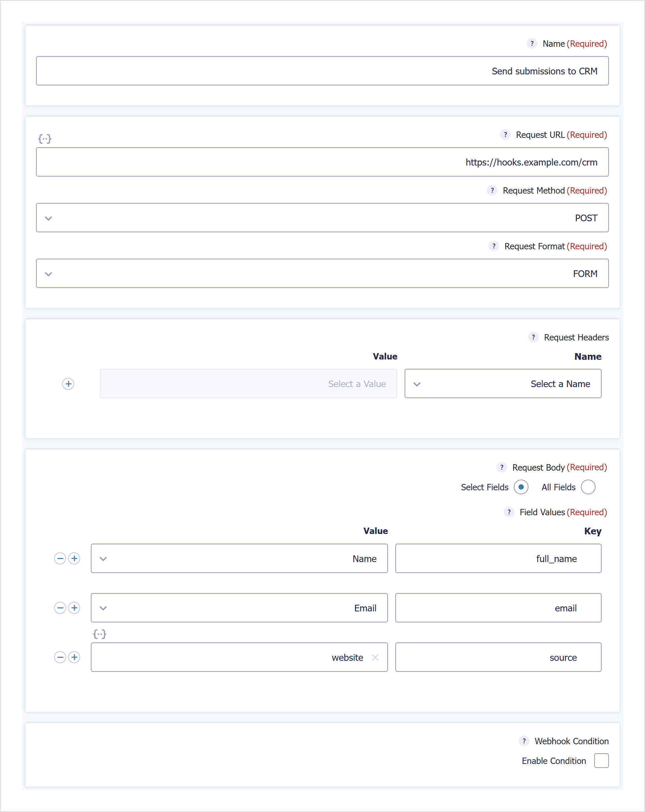Enable the webhook condition checkbox
Viewport: 645px width, 812px height.
(x=601, y=760)
